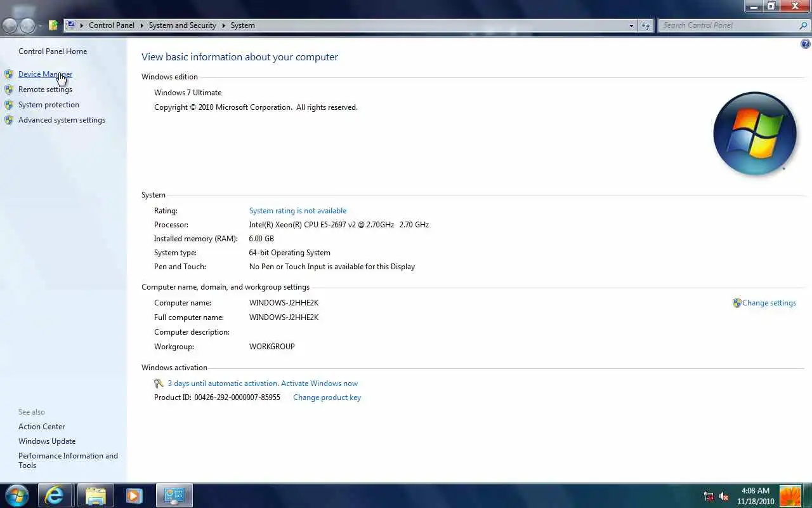Click the Windows 7 Ultimate edition text
This screenshot has width=812, height=508.
(x=188, y=93)
